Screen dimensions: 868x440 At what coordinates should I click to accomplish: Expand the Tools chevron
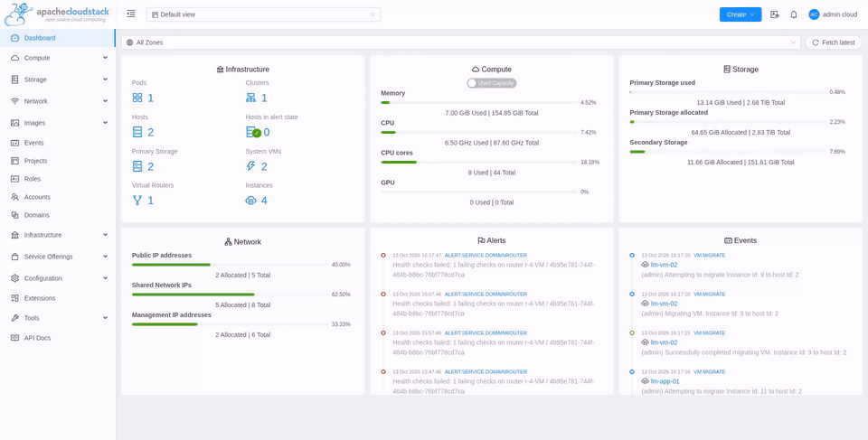105,318
